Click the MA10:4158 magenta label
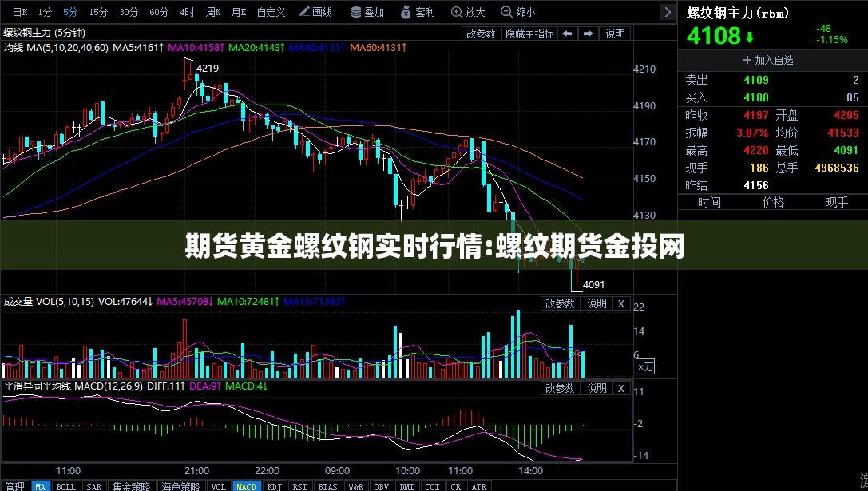The height and width of the screenshot is (491, 868). point(196,48)
